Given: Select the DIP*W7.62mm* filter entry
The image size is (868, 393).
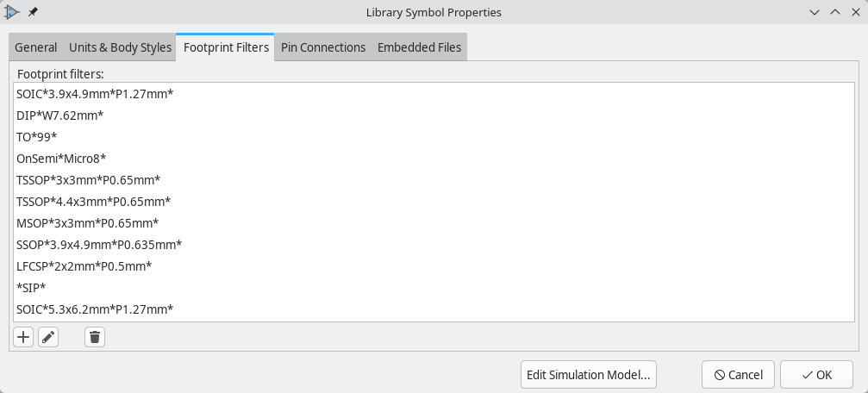Looking at the screenshot, I should [x=59, y=115].
